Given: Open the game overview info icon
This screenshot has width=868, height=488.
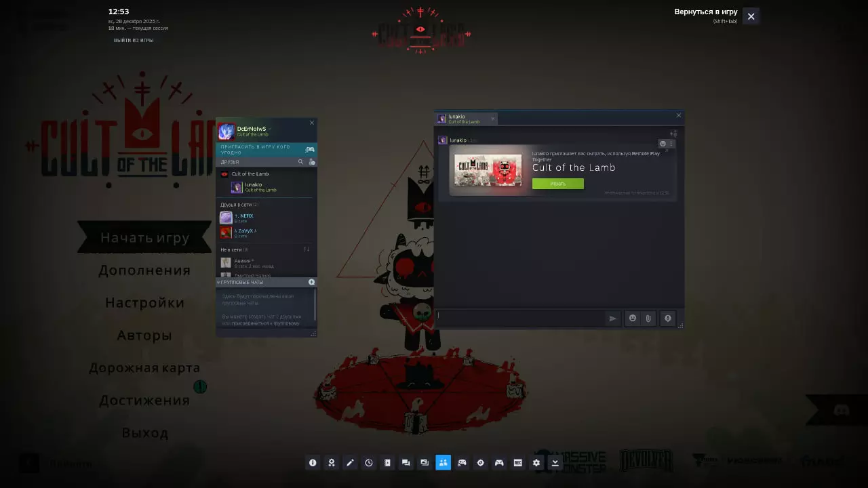Looking at the screenshot, I should (x=313, y=463).
